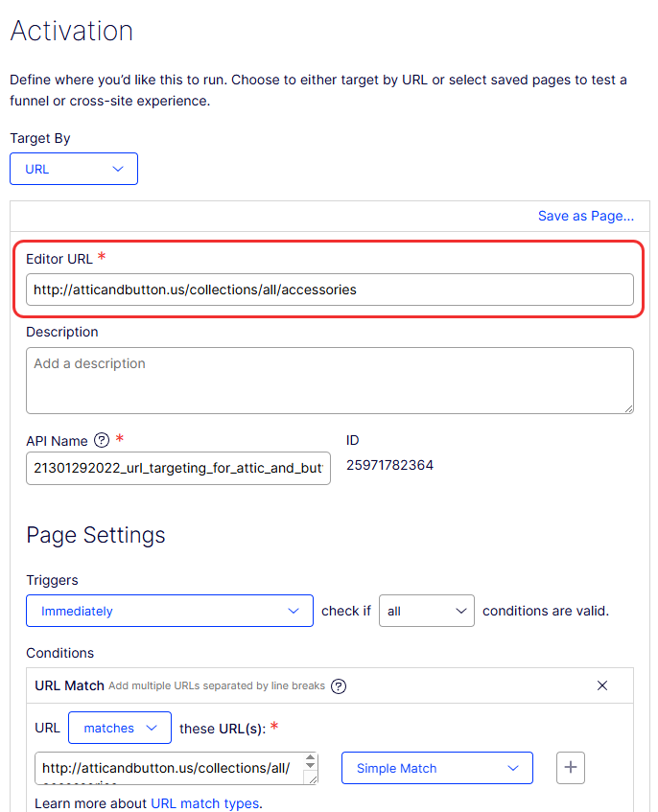Open the API Name help tooltip icon

pyautogui.click(x=102, y=441)
